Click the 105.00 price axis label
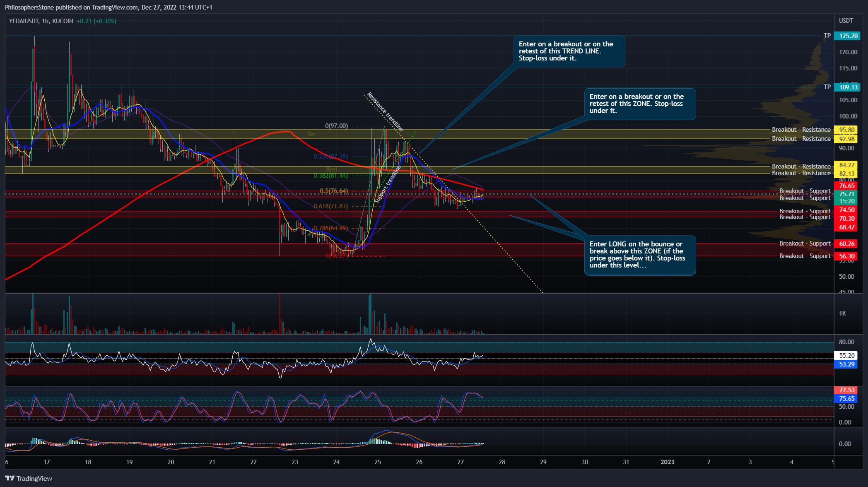The height and width of the screenshot is (487, 868). [x=848, y=100]
